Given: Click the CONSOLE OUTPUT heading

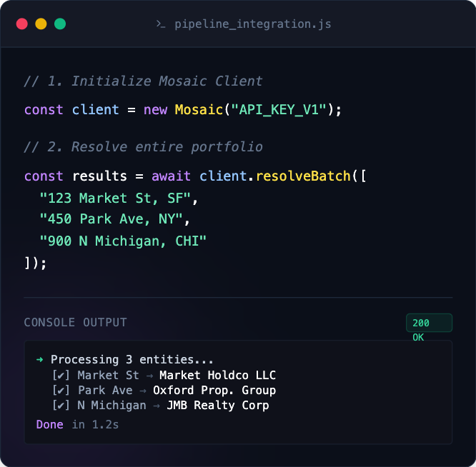Looking at the screenshot, I should coord(75,322).
